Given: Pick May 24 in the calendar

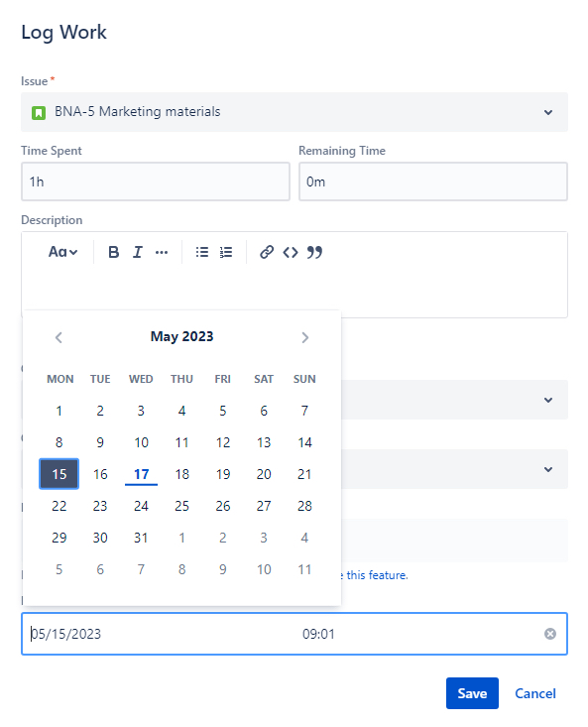Looking at the screenshot, I should [141, 506].
